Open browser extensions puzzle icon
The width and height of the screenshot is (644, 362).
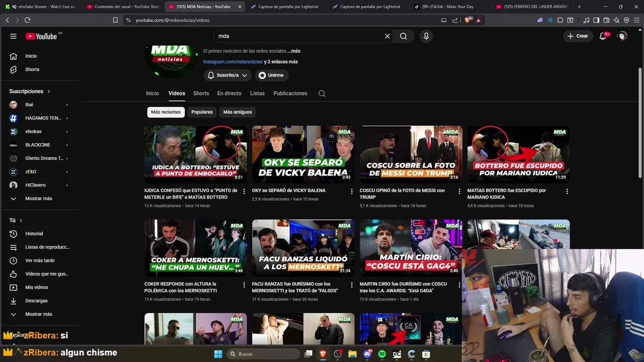coord(560,20)
